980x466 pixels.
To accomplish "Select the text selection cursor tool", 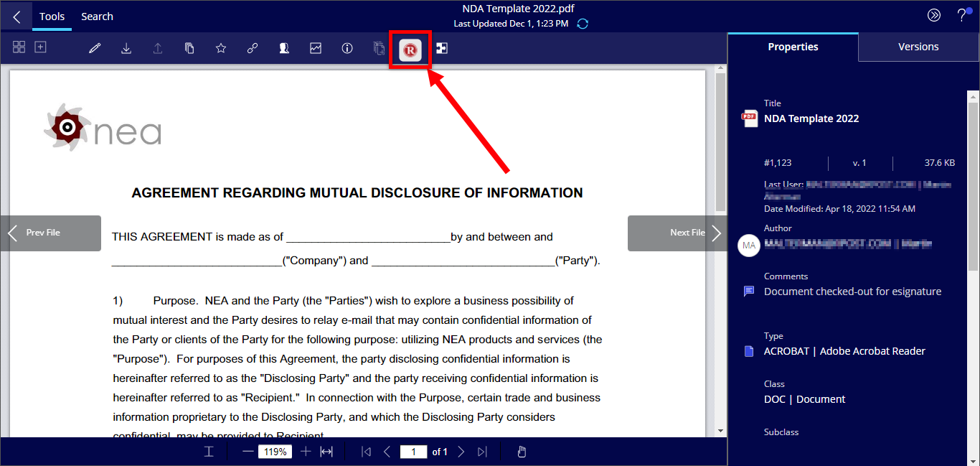I will coord(209,452).
